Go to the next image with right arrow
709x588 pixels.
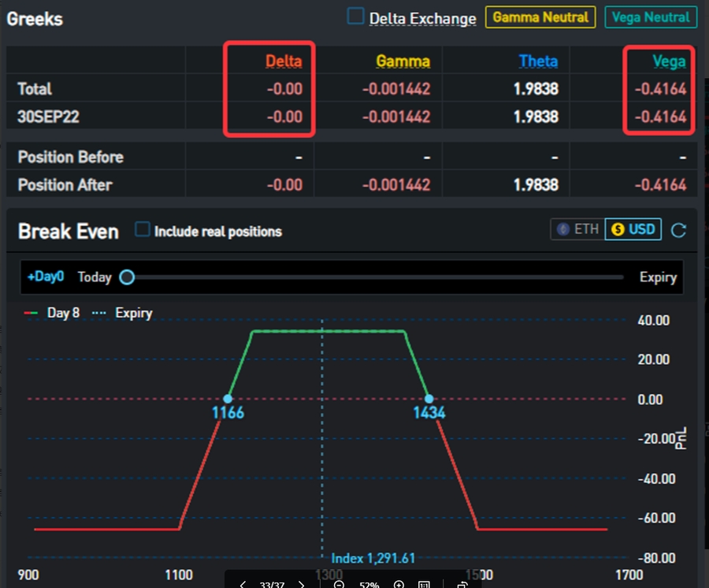(301, 584)
